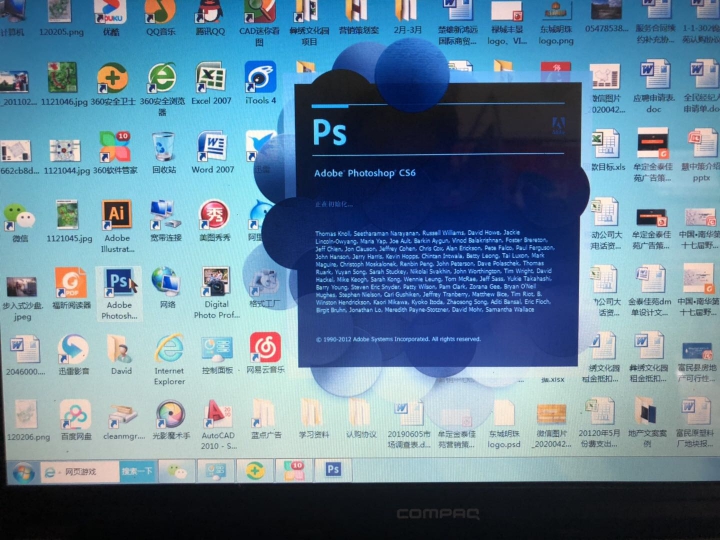720x540 pixels.
Task: Open 20190605市场调查表 Word document
Action: [x=409, y=423]
